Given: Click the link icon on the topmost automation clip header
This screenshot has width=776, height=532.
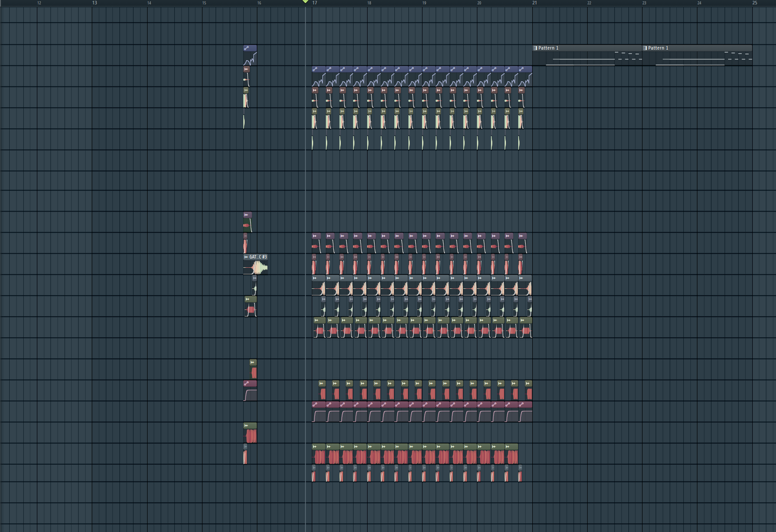Looking at the screenshot, I should tap(248, 48).
